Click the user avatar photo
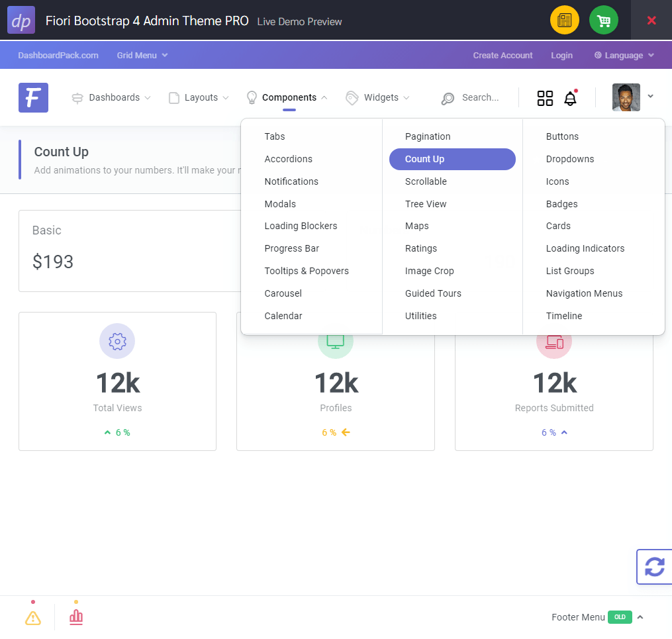The image size is (672, 639). pyautogui.click(x=626, y=97)
